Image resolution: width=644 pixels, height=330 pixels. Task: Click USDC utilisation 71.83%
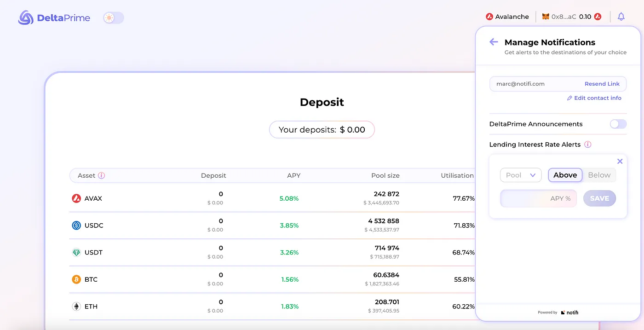(x=464, y=226)
